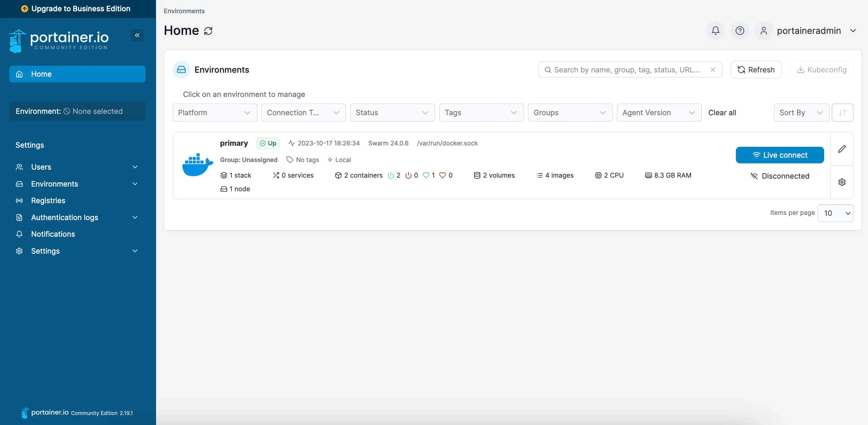Expand the Environments submenu chevron
This screenshot has height=425, width=868.
(x=135, y=184)
